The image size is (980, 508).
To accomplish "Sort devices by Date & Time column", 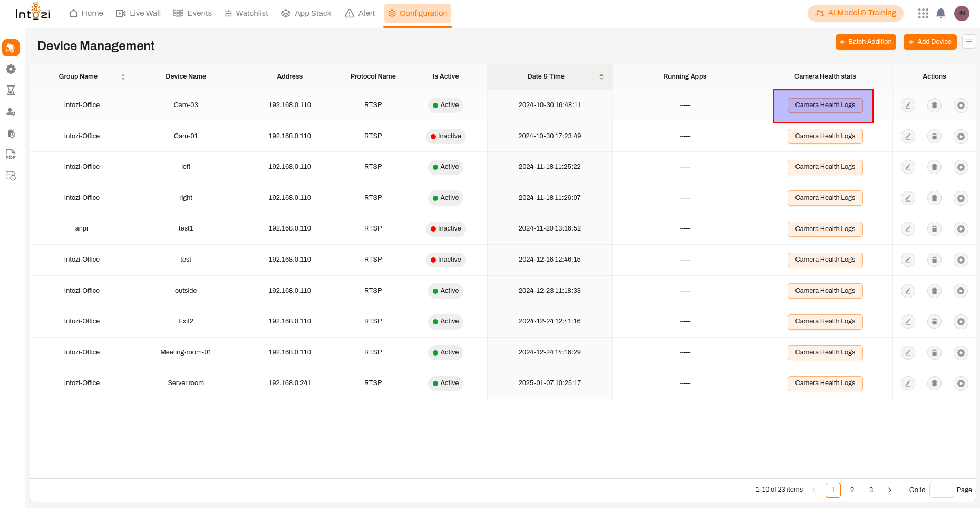I will coord(601,76).
